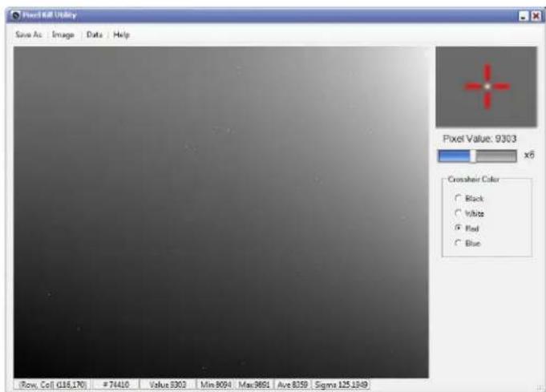Click the Pixel Kill Utility title bar icon
This screenshot has width=546, height=392.
pos(15,15)
